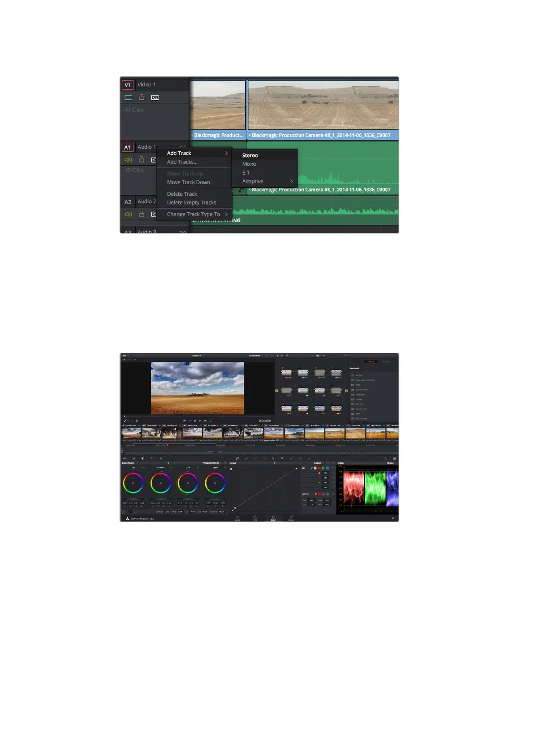The width and height of the screenshot is (535, 756).
Task: Select Move Track Down menu entry
Action: point(194,182)
